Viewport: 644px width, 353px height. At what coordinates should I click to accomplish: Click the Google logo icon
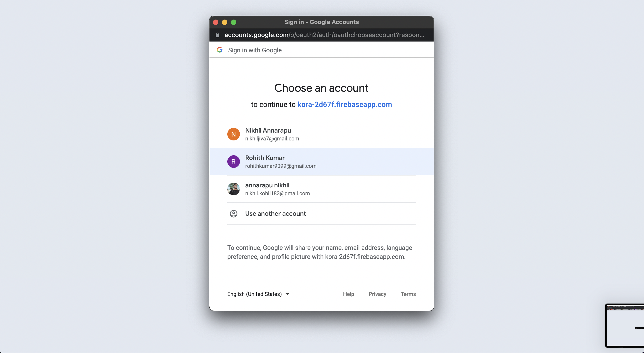pos(219,50)
